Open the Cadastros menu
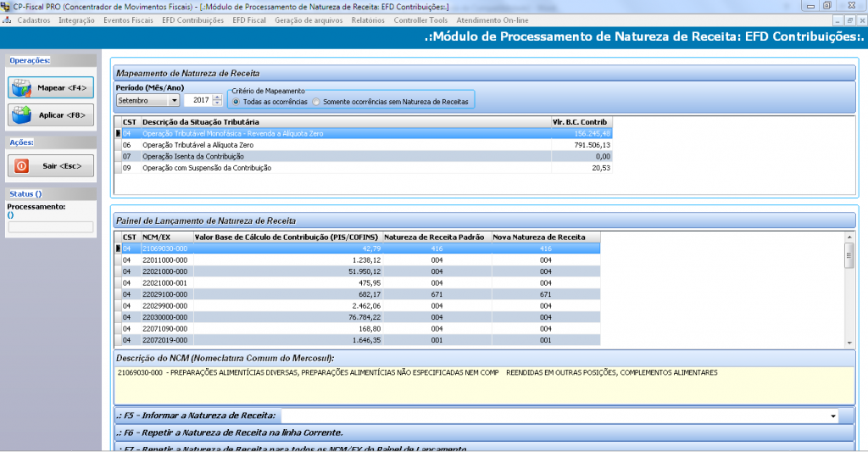Viewport: 868px width, 452px height. pyautogui.click(x=34, y=20)
